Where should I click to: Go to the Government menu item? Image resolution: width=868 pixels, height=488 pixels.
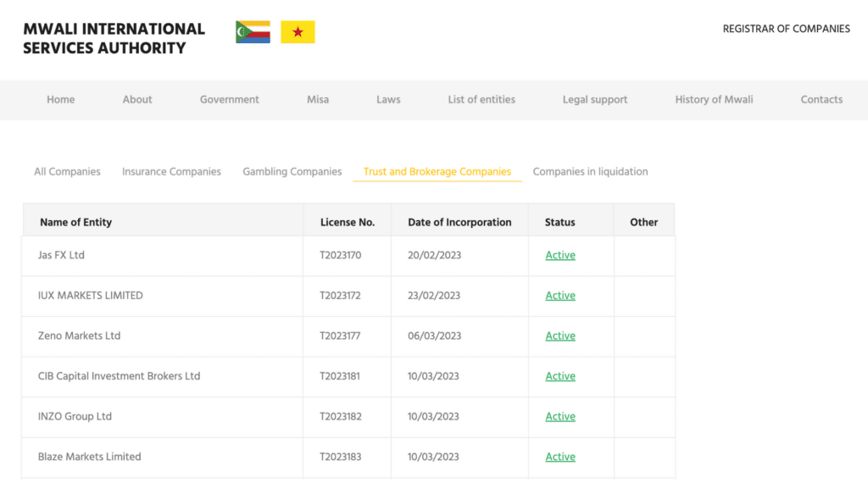[229, 100]
